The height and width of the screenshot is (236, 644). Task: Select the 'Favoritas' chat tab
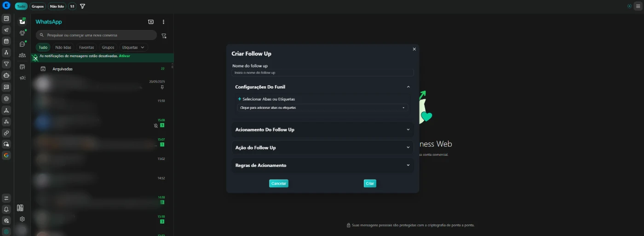(x=86, y=47)
